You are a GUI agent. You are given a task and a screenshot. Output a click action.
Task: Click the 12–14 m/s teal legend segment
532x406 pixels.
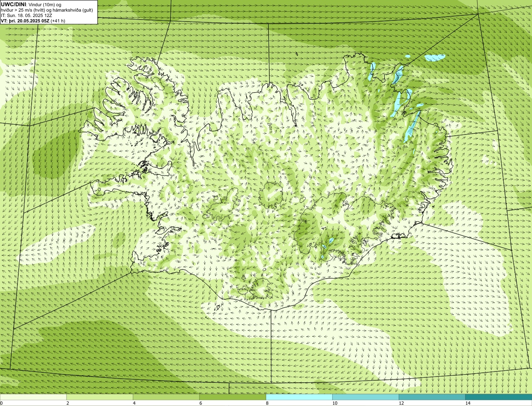pyautogui.click(x=432, y=397)
